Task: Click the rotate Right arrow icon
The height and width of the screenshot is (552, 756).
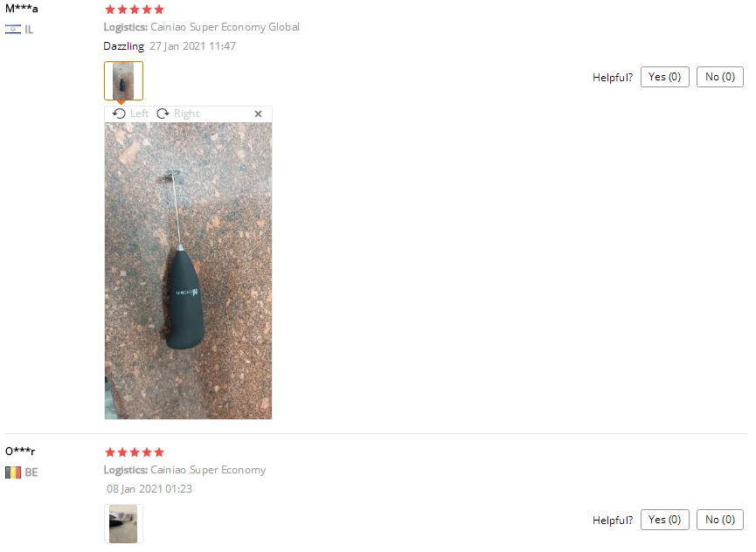Action: click(x=163, y=114)
